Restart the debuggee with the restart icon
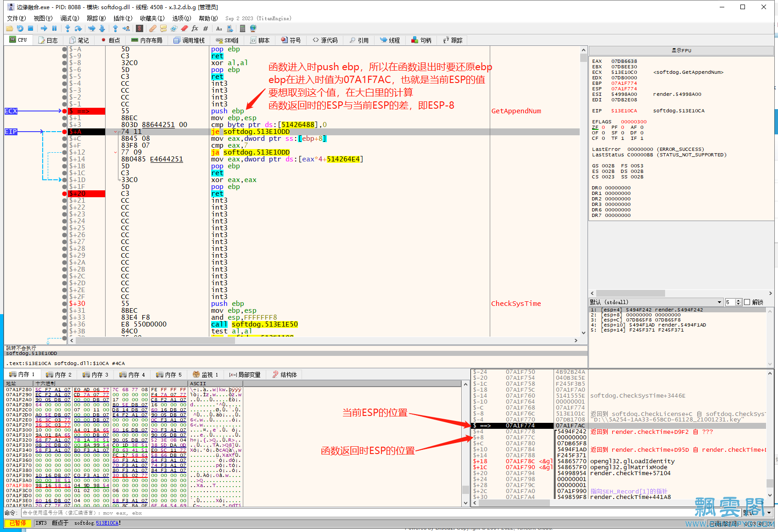 click(x=20, y=28)
